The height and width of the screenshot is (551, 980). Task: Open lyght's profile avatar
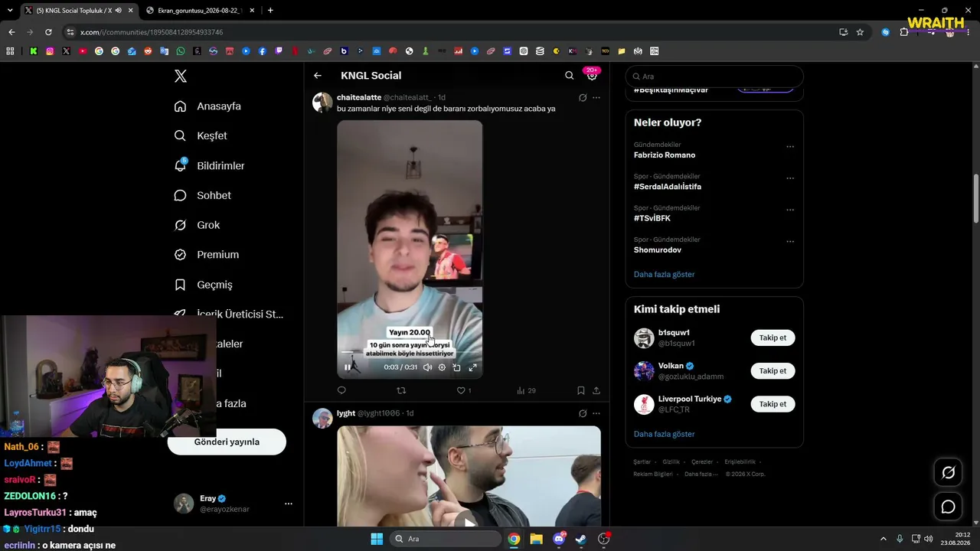322,418
